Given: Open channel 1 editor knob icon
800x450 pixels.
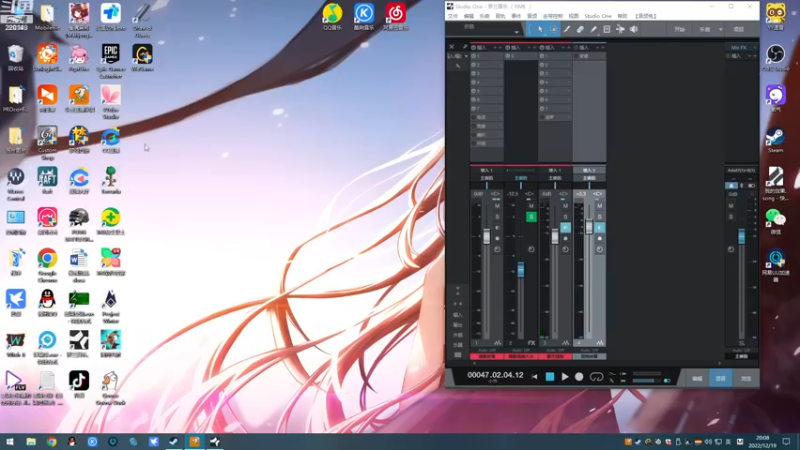Looking at the screenshot, I should (497, 249).
